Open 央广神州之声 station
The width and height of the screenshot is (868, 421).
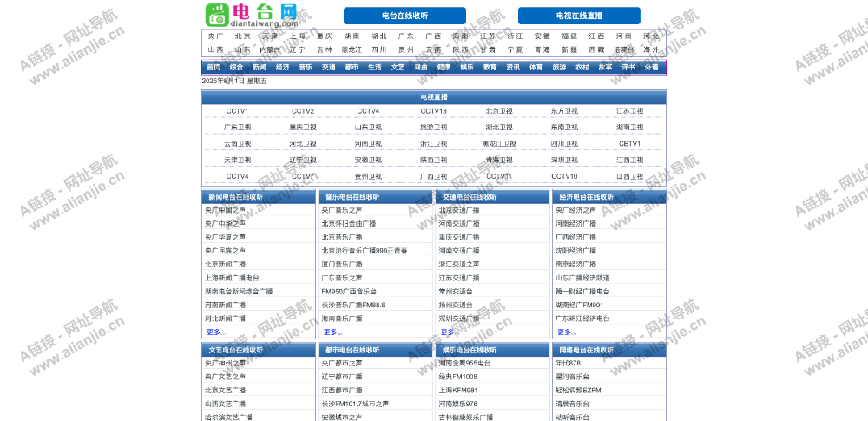[x=226, y=364]
